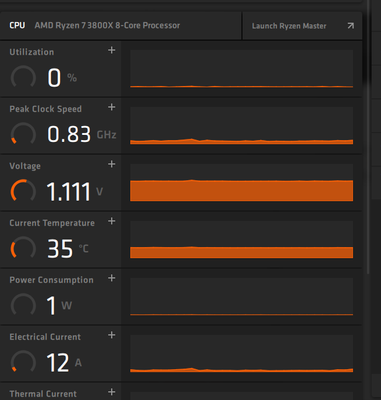Click the 1.111 V voltage value
Viewport: 381px width, 400px height.
75,192
